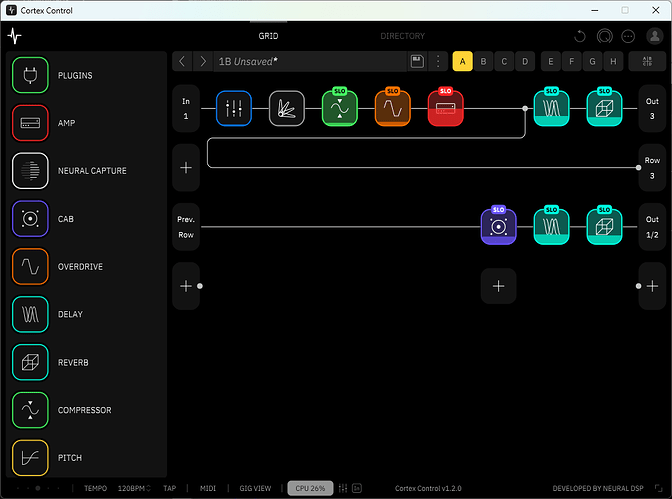
Task: Switch to scene H
Action: coord(613,61)
